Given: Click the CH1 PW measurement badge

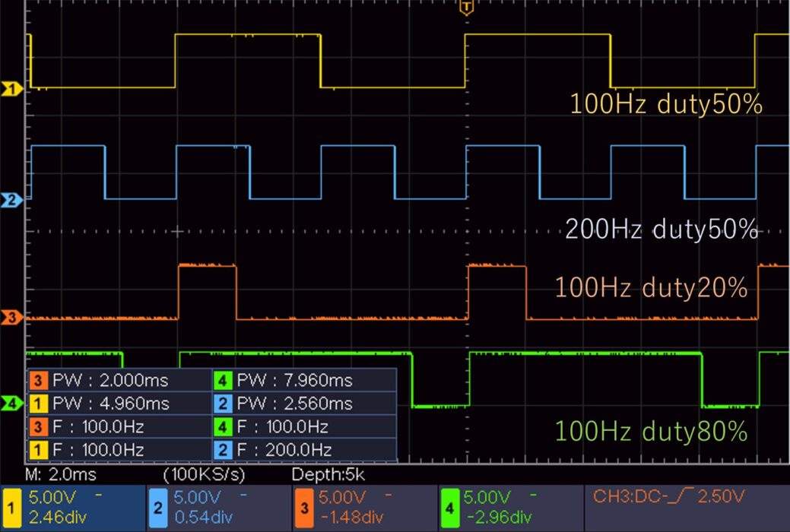Looking at the screenshot, I should 38,404.
